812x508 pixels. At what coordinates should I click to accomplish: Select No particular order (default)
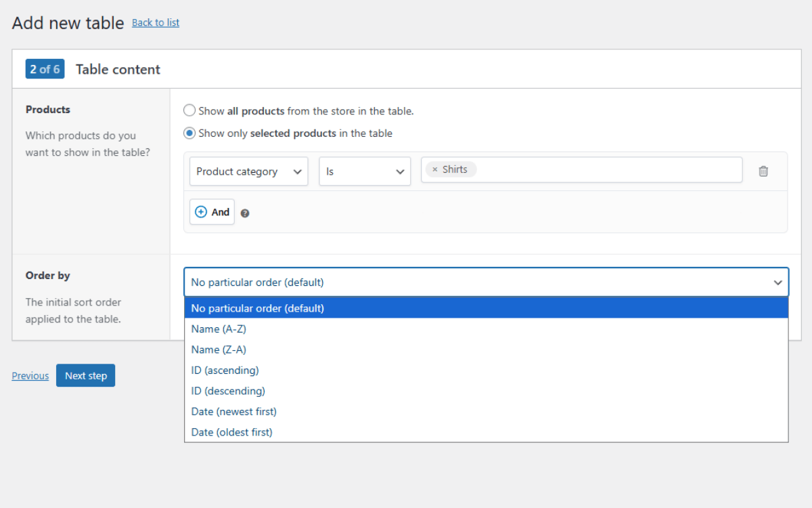(x=256, y=308)
